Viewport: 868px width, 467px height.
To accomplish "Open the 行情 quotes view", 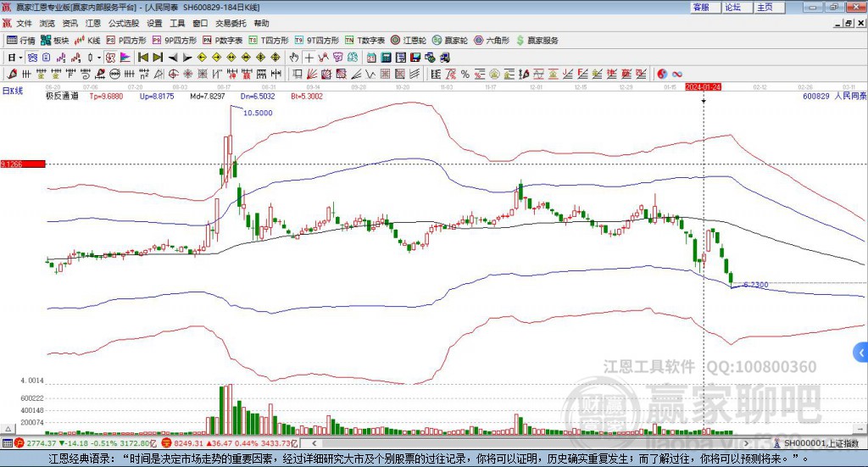I will pos(20,41).
